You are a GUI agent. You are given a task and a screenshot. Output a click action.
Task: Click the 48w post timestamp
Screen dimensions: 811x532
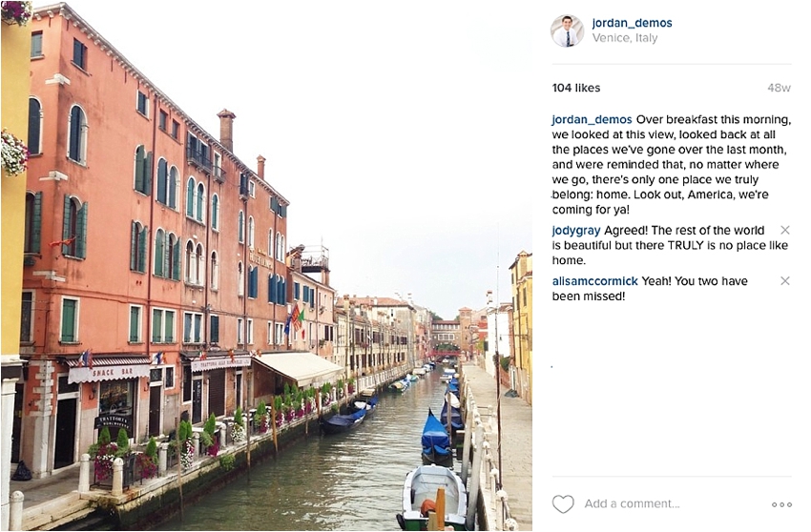coord(779,88)
